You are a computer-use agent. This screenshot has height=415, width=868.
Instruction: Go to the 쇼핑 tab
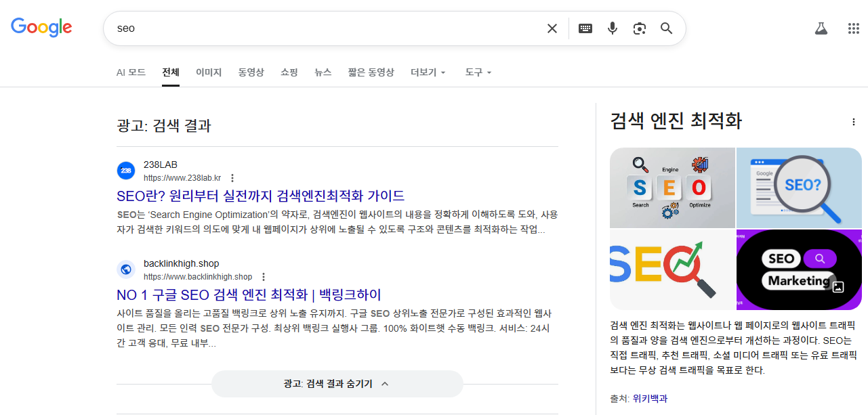coord(289,72)
